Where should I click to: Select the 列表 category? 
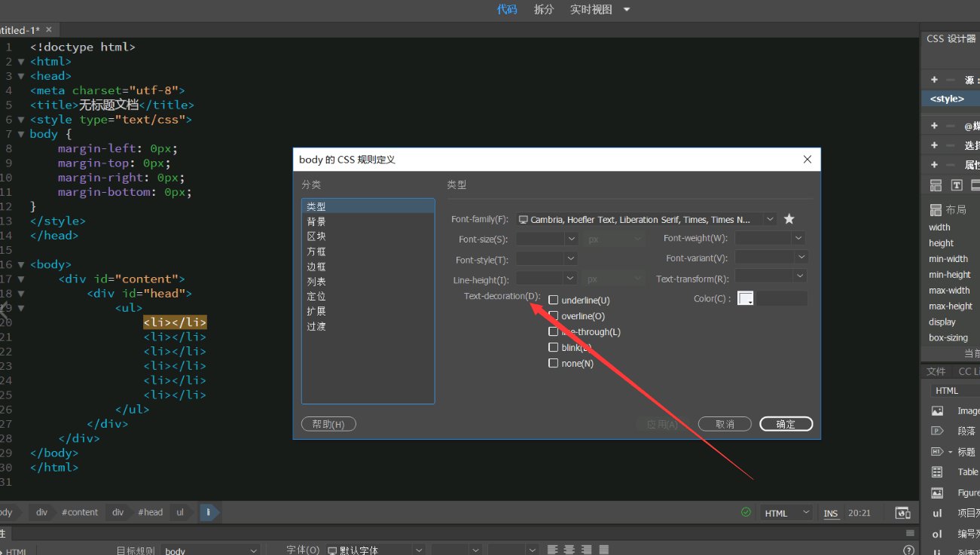coord(368,282)
